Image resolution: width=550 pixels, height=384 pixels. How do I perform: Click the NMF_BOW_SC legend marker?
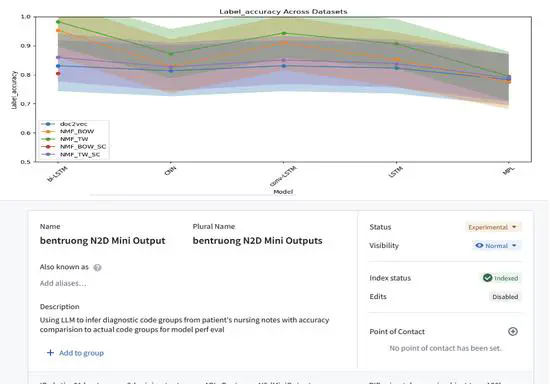tap(48, 147)
